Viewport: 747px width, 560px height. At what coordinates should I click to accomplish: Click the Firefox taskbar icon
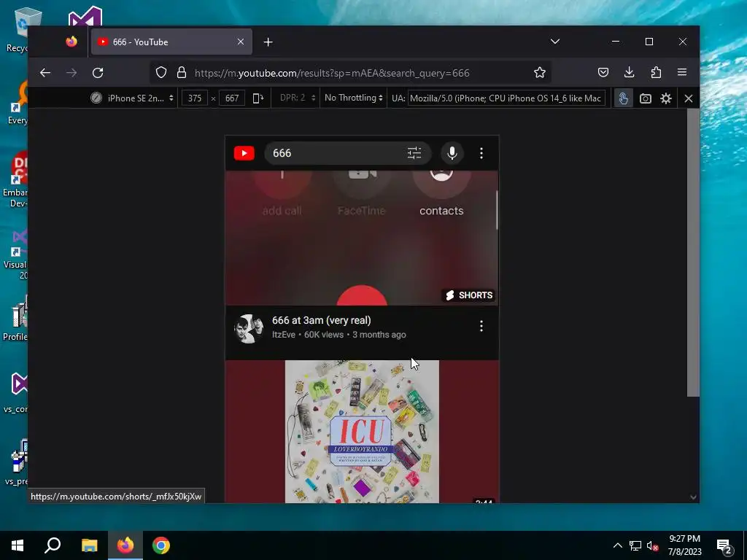pos(125,545)
